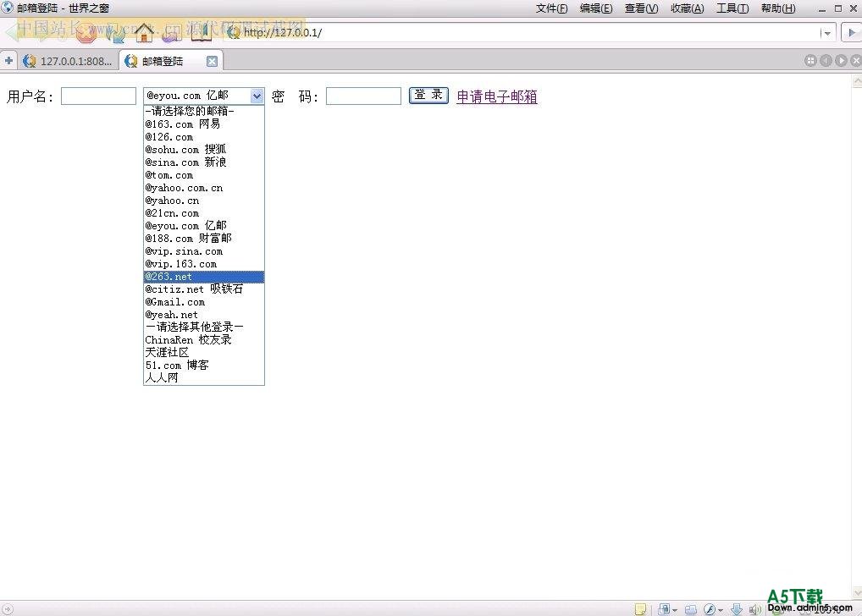
Task: Click the address bar URL field
Action: point(522,32)
